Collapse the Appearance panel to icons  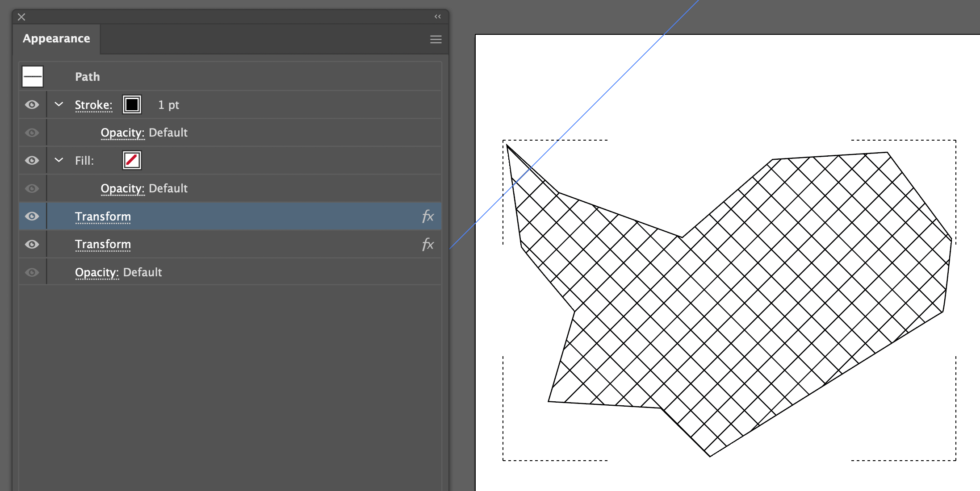[x=437, y=17]
